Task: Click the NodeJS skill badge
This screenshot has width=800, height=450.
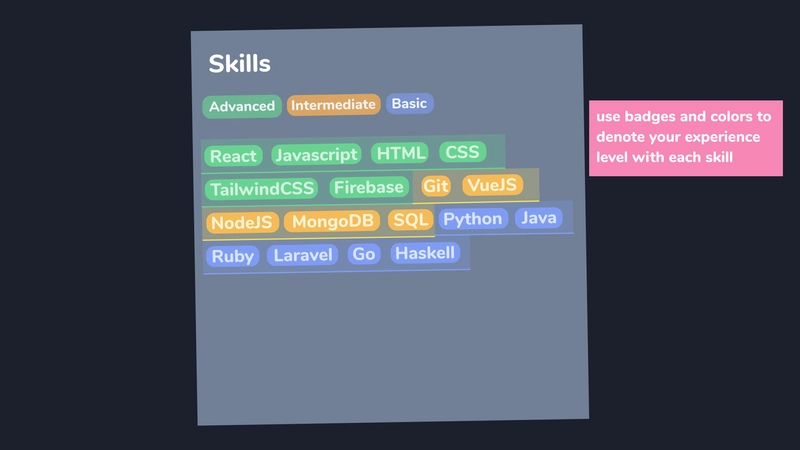Action: [242, 222]
